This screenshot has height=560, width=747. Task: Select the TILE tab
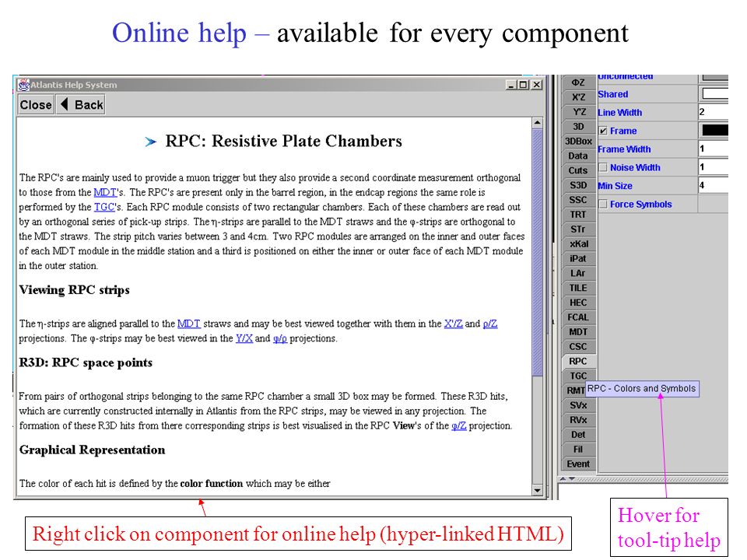pos(578,288)
